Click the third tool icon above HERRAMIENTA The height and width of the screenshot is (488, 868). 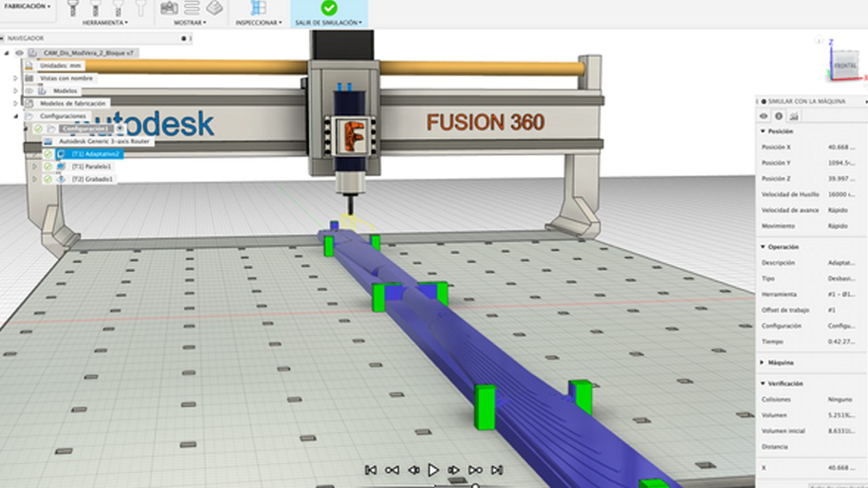[118, 8]
